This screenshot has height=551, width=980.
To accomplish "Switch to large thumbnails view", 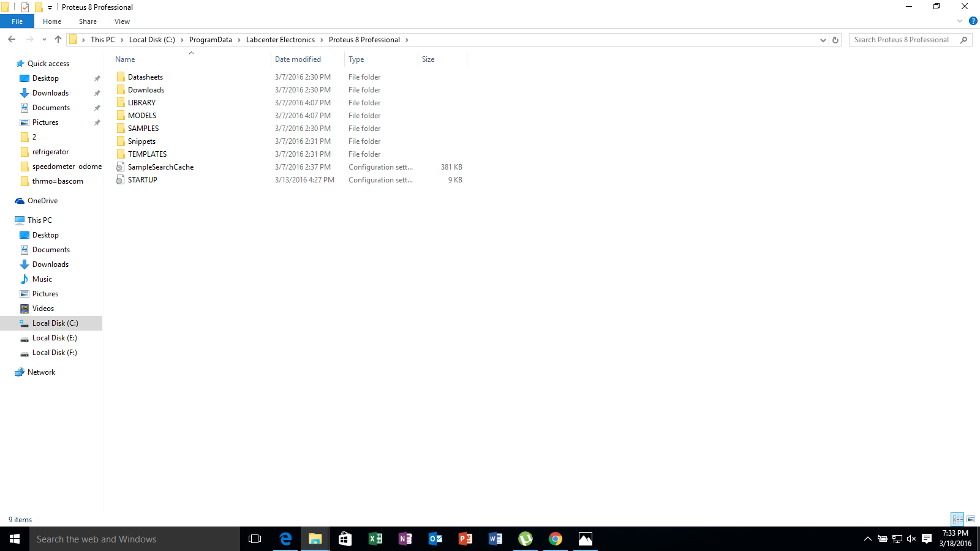I will (x=971, y=519).
